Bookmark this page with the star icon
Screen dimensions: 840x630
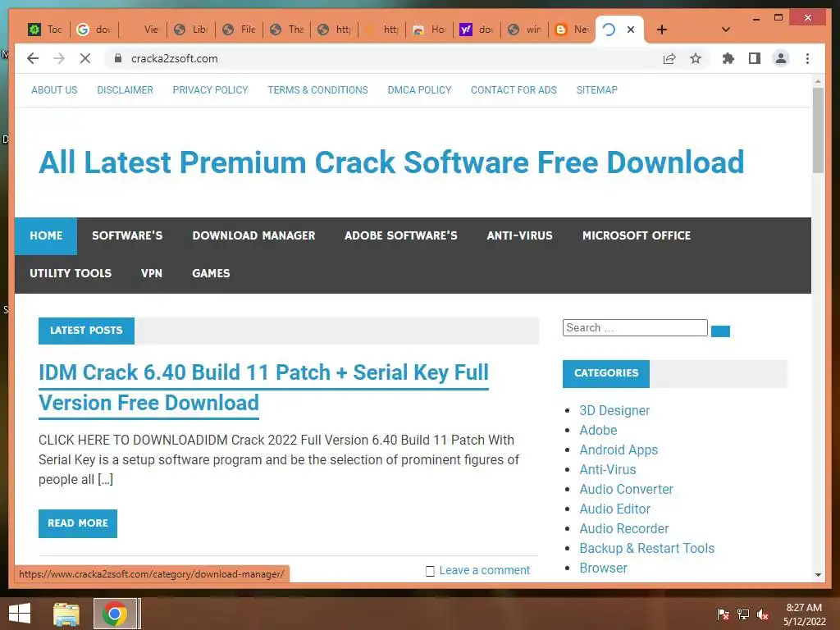click(696, 58)
